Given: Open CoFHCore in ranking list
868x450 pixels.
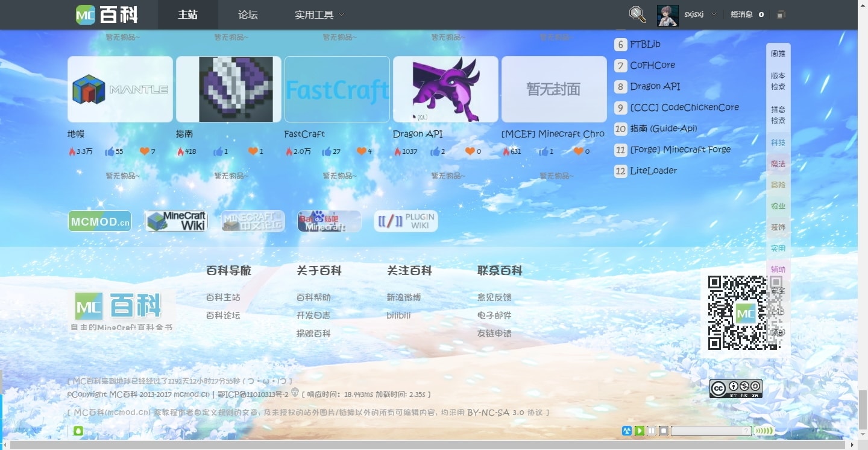Looking at the screenshot, I should click(x=652, y=65).
